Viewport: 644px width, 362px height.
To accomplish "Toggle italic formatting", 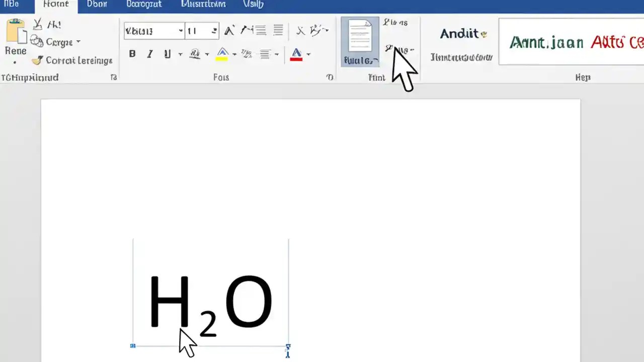I will click(149, 54).
